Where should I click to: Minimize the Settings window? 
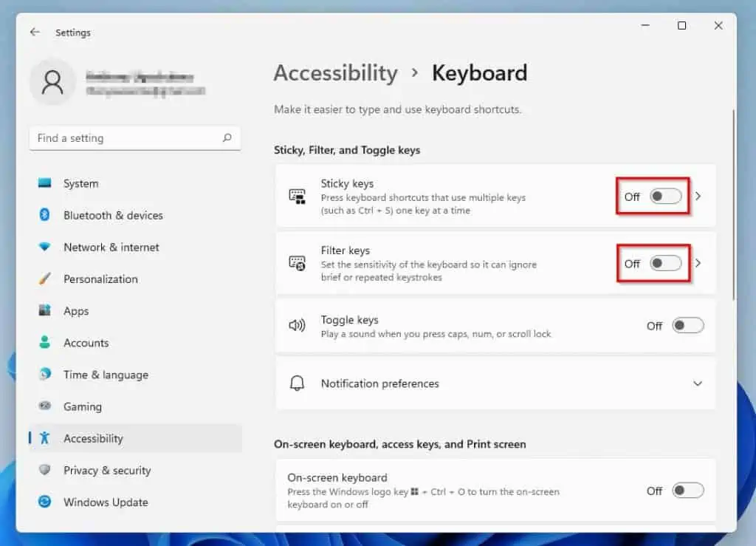coord(645,25)
